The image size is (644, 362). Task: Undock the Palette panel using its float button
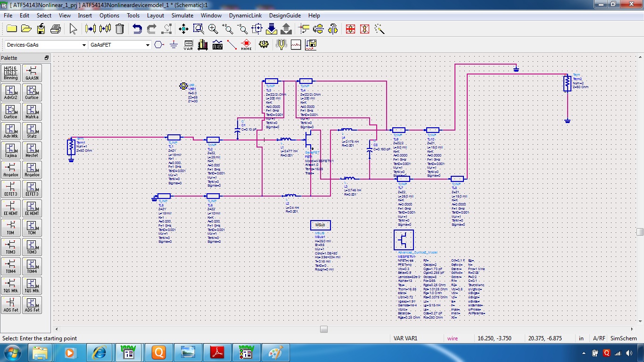coord(47,58)
